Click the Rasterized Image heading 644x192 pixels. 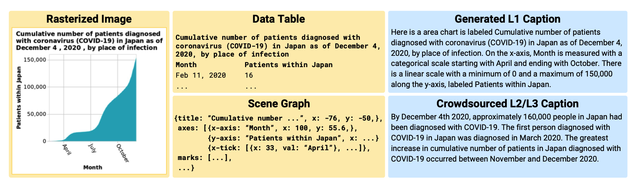coord(89,19)
